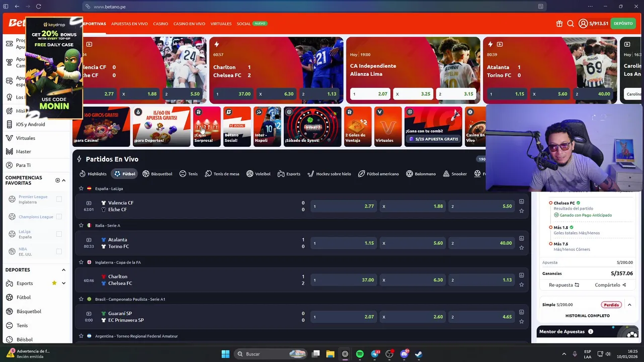Open Spotify from the Windows taskbar

(x=360, y=354)
